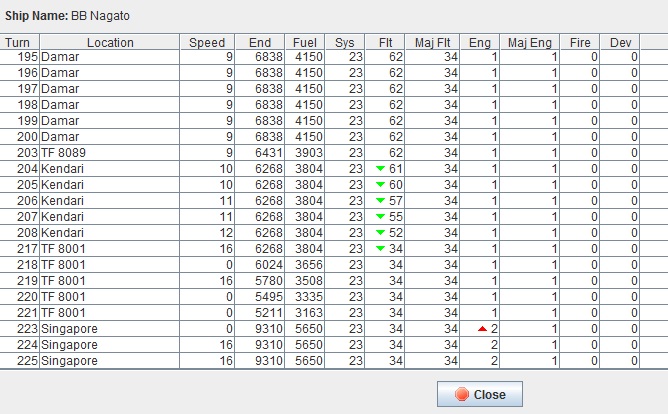
Task: Click the green down arrow in turn 207 row
Action: (380, 216)
